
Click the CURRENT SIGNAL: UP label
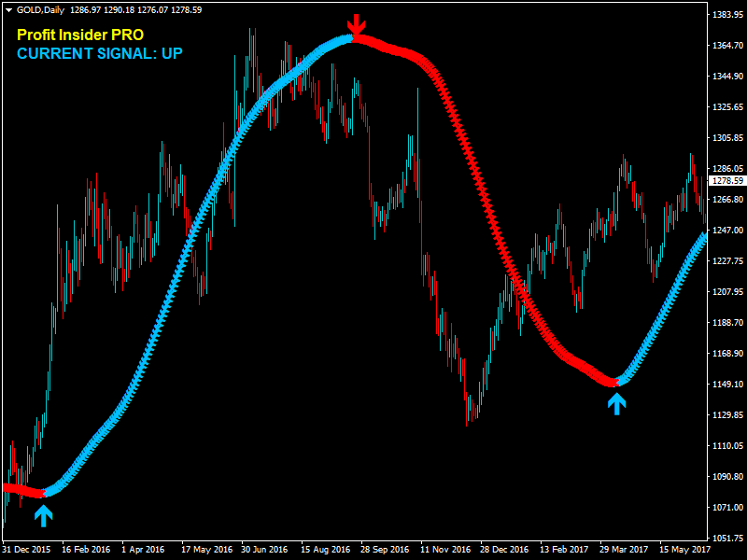(100, 53)
